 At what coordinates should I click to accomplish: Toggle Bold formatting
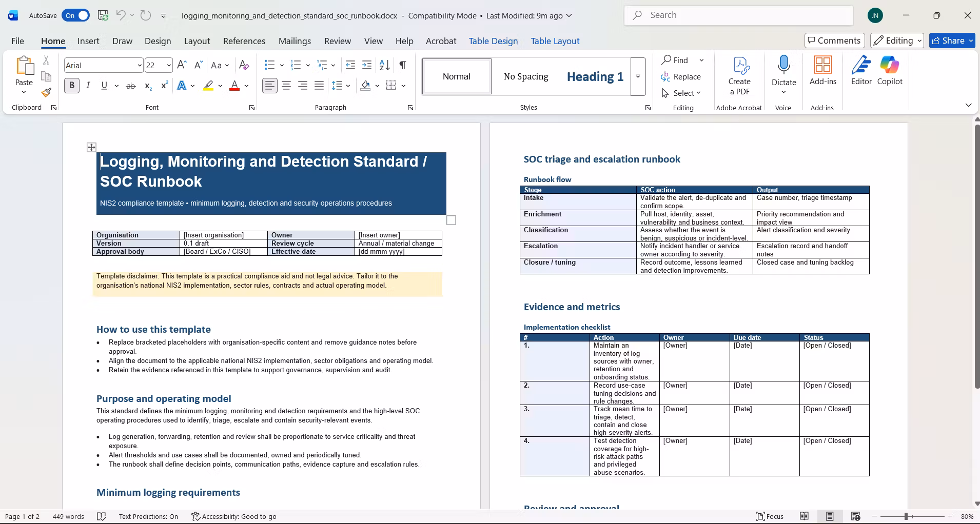pos(72,86)
